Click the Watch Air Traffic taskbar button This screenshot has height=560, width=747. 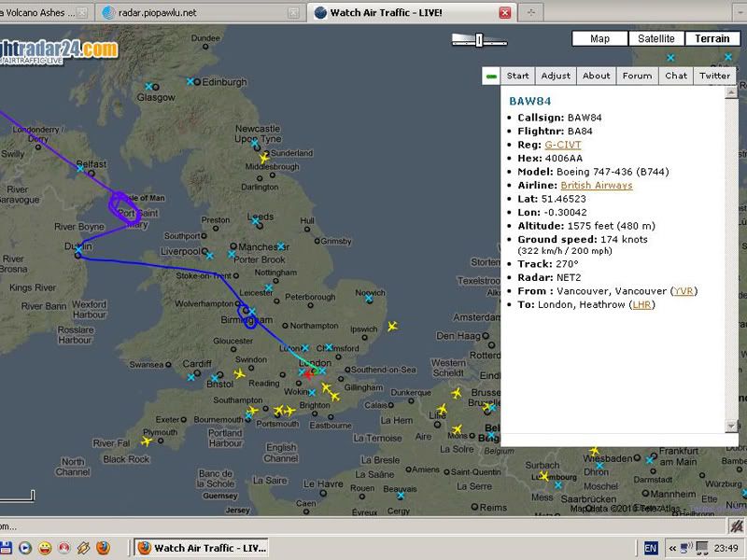click(201, 548)
